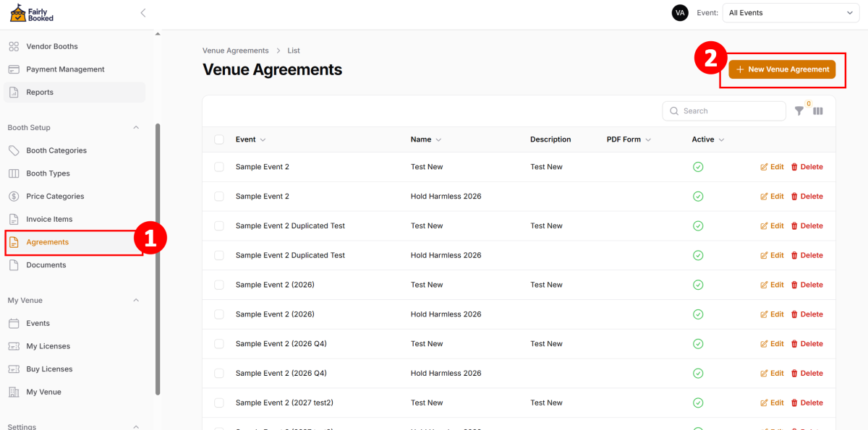The height and width of the screenshot is (430, 868).
Task: Open the VA user avatar menu
Action: (679, 13)
